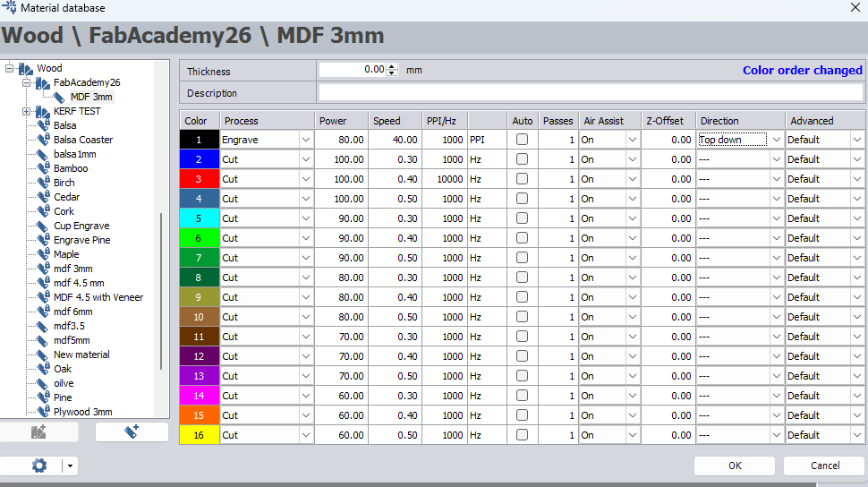Click the Cork material icon
Viewport: 868px width, 487px height.
click(x=43, y=211)
